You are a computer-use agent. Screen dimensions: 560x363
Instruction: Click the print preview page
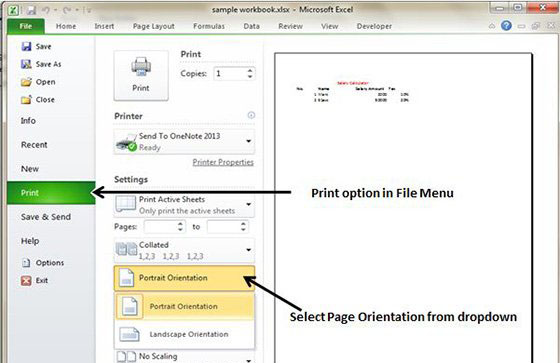pos(403,208)
